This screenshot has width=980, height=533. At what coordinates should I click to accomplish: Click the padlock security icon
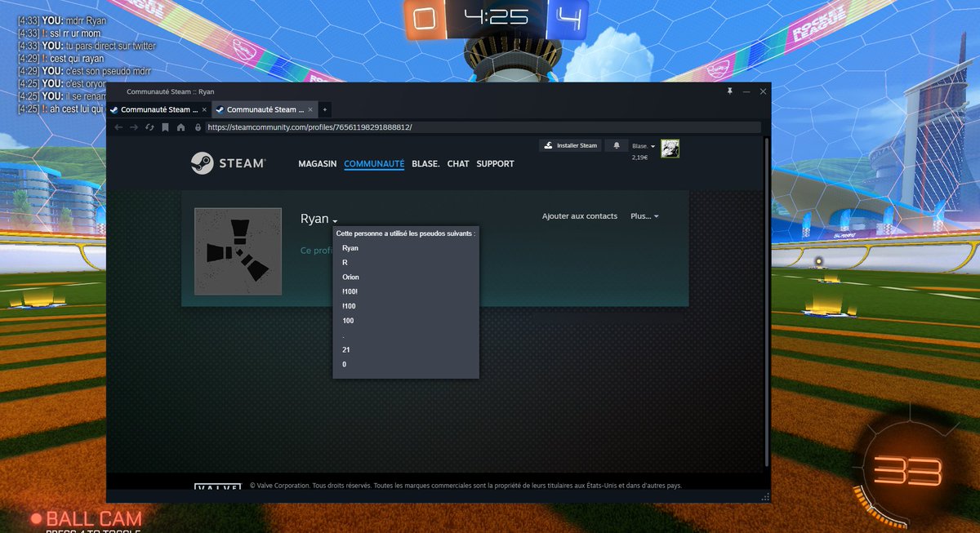(x=198, y=127)
